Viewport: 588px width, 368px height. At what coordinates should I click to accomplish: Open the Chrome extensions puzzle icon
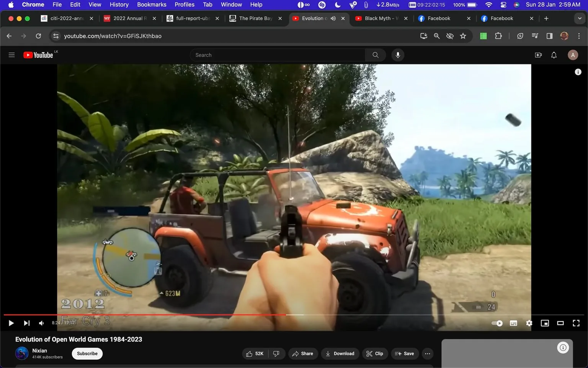(498, 36)
